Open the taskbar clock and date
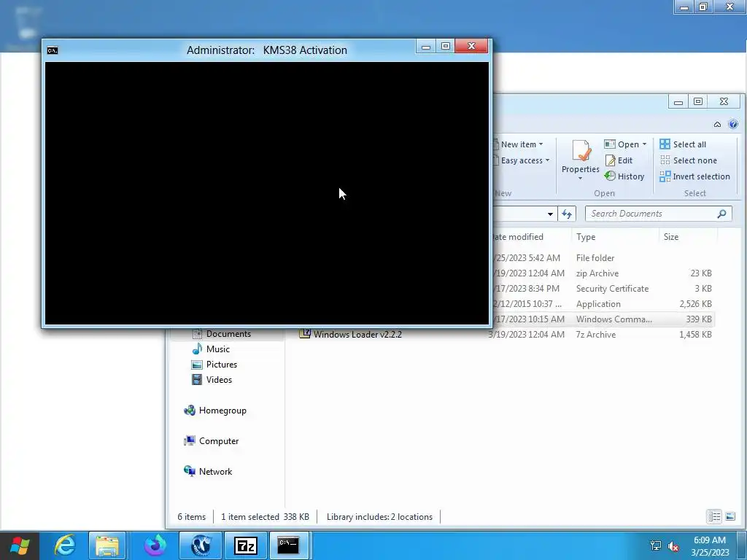The image size is (747, 560). (x=710, y=546)
